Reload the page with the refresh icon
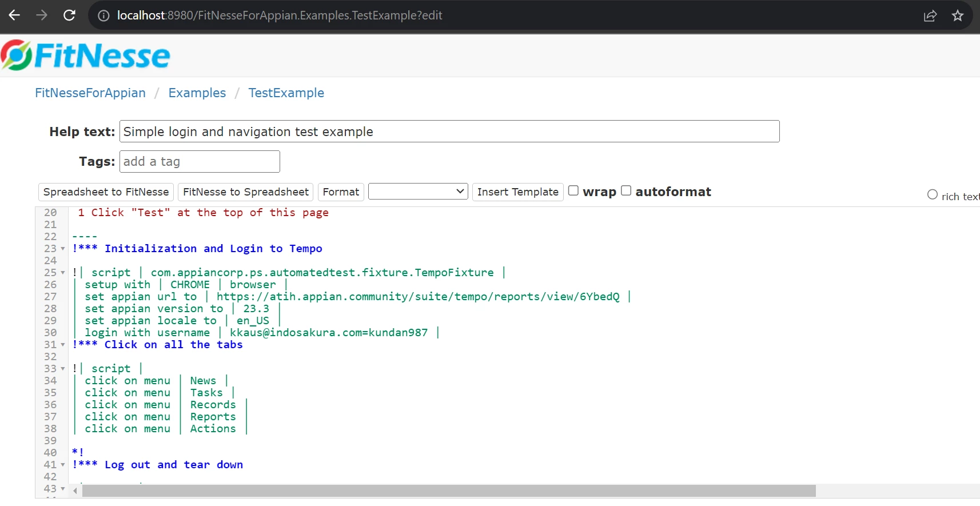The width and height of the screenshot is (980, 506). pos(69,15)
